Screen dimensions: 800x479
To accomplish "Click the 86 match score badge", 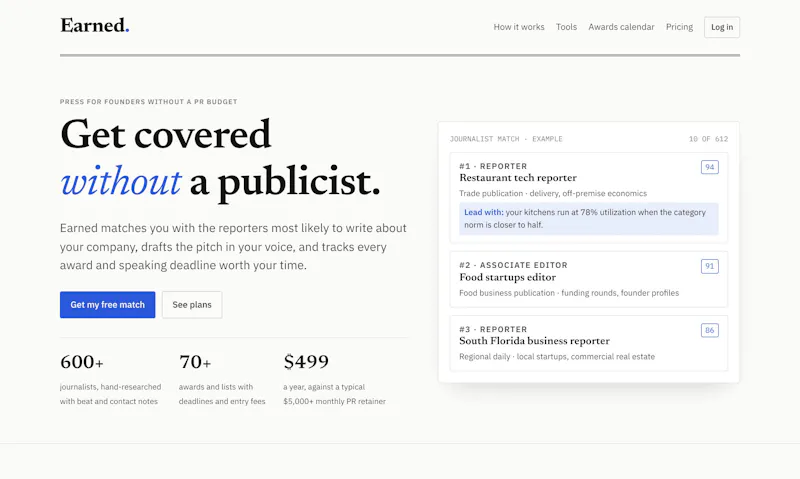I will (709, 330).
